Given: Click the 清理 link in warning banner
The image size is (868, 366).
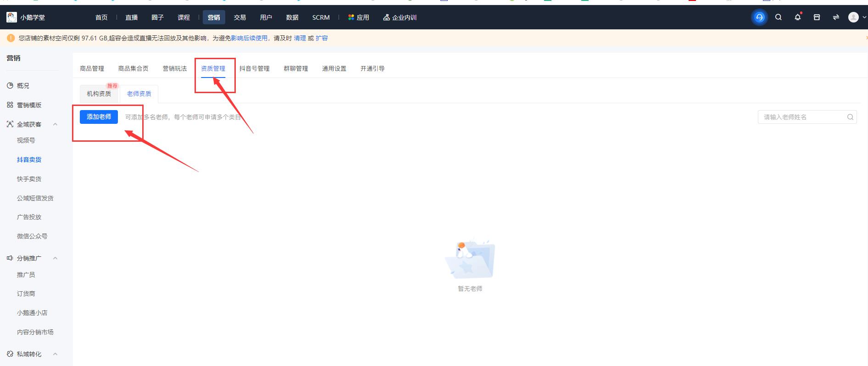Looking at the screenshot, I should click(x=300, y=38).
